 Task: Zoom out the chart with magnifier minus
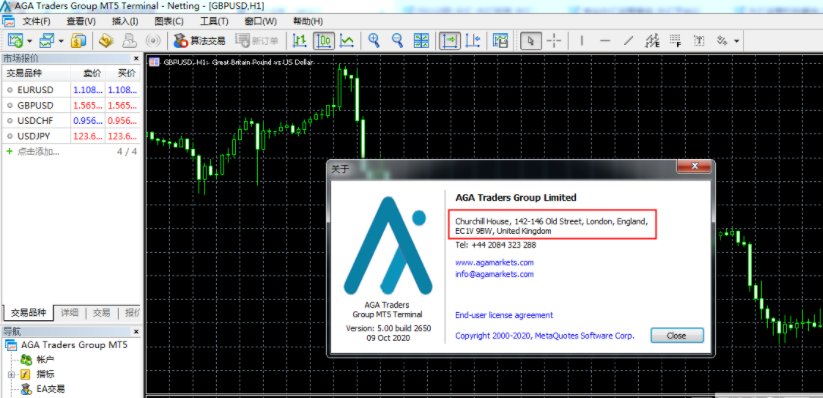tap(398, 40)
